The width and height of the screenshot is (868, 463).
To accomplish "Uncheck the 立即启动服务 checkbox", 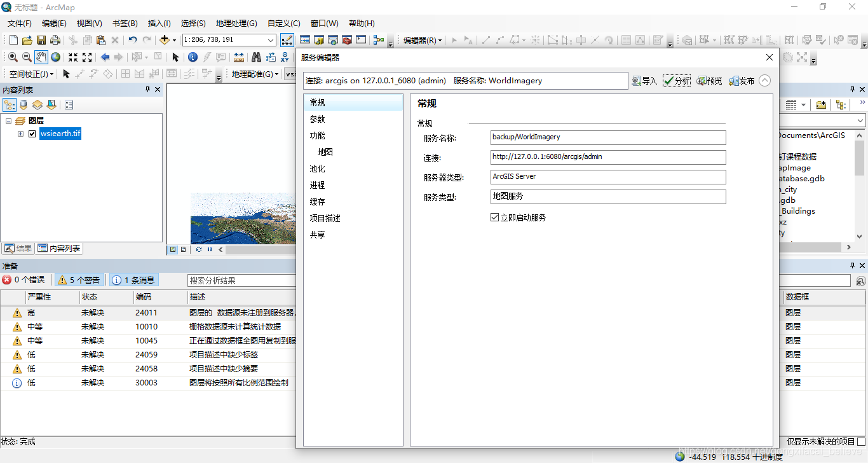I will (495, 218).
